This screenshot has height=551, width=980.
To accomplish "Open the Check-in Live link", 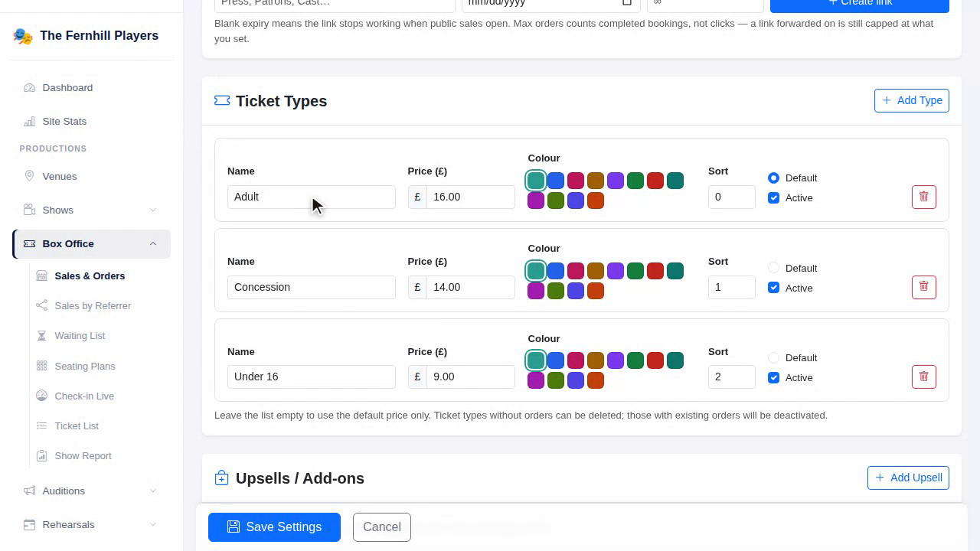I will [x=100, y=396].
